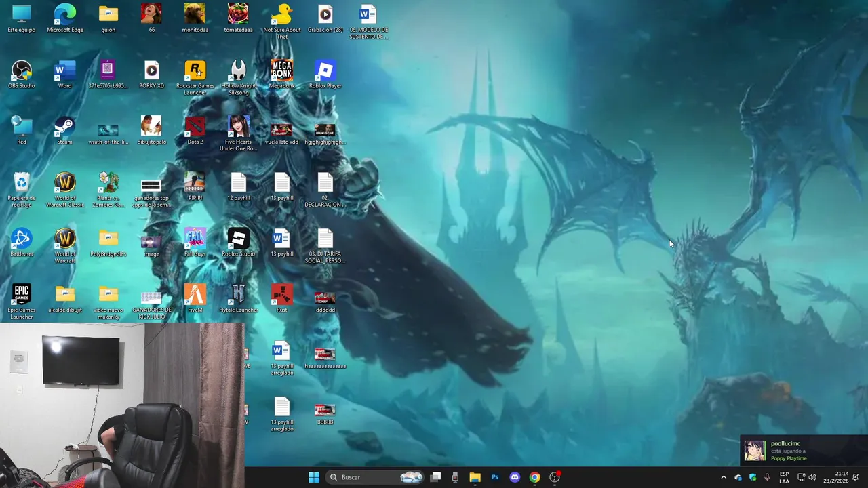Screen dimensions: 868x488
Task: Open the 13 payhill arreglado Word document
Action: [282, 358]
